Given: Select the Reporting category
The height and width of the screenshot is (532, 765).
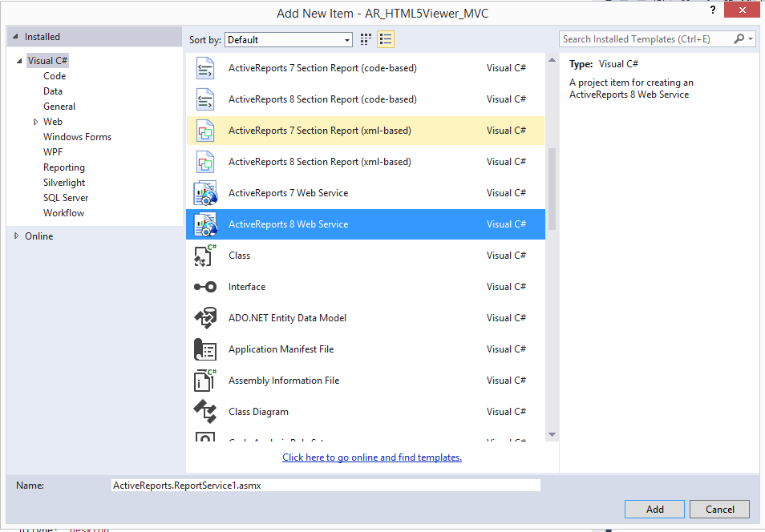Looking at the screenshot, I should [64, 167].
